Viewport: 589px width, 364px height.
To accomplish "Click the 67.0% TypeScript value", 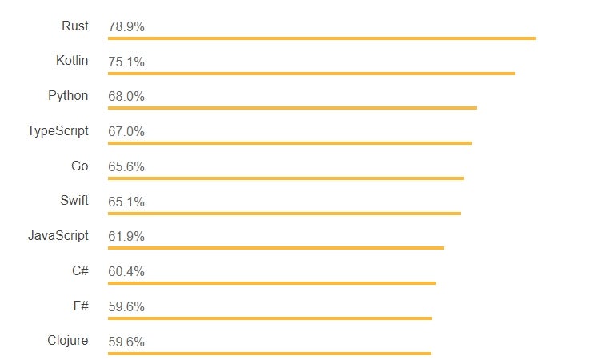I will [126, 131].
